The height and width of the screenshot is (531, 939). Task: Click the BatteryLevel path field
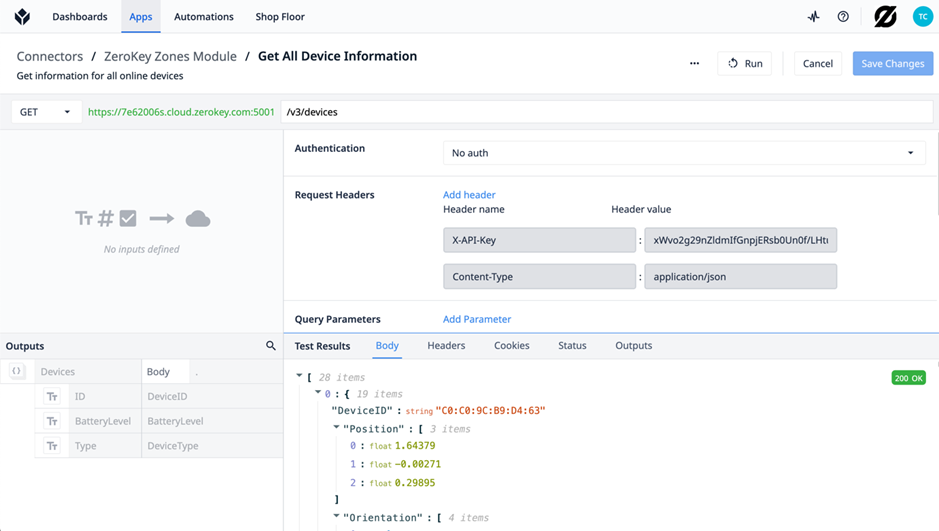click(212, 421)
